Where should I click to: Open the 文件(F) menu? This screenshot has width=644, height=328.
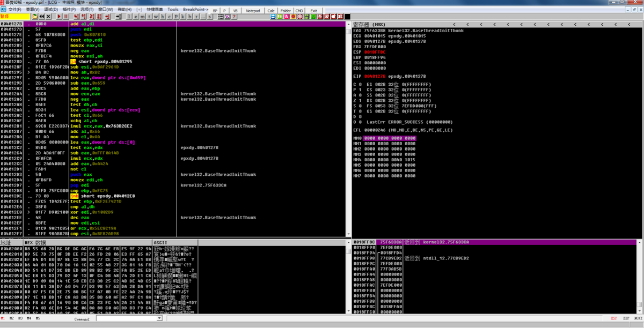[14, 9]
